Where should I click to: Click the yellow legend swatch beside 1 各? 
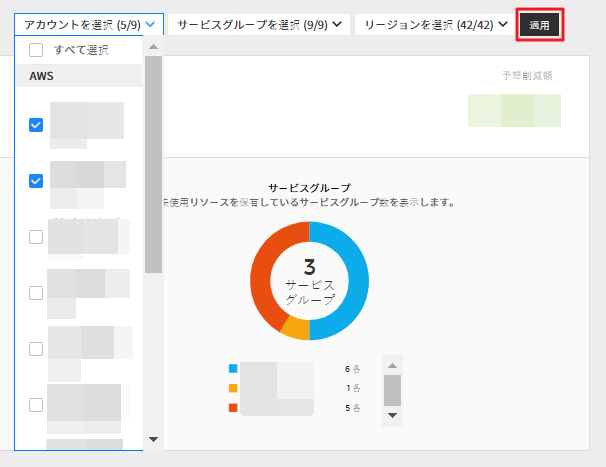(x=233, y=388)
